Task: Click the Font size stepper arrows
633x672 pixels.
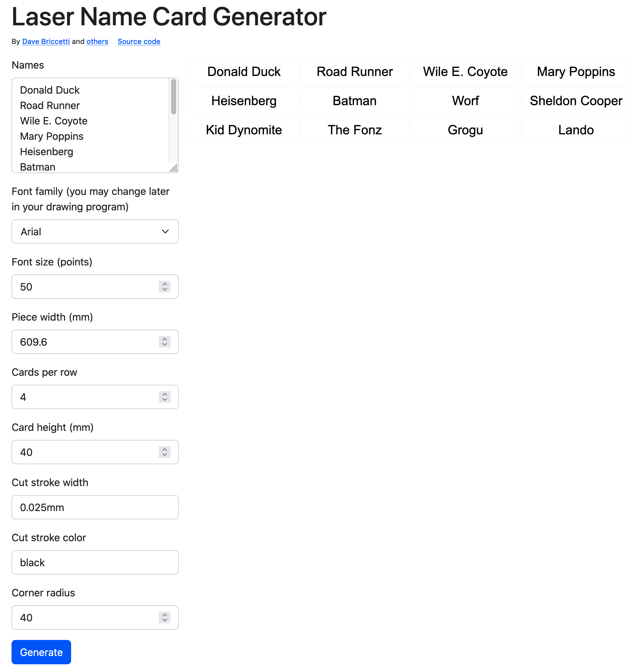Action: (165, 287)
